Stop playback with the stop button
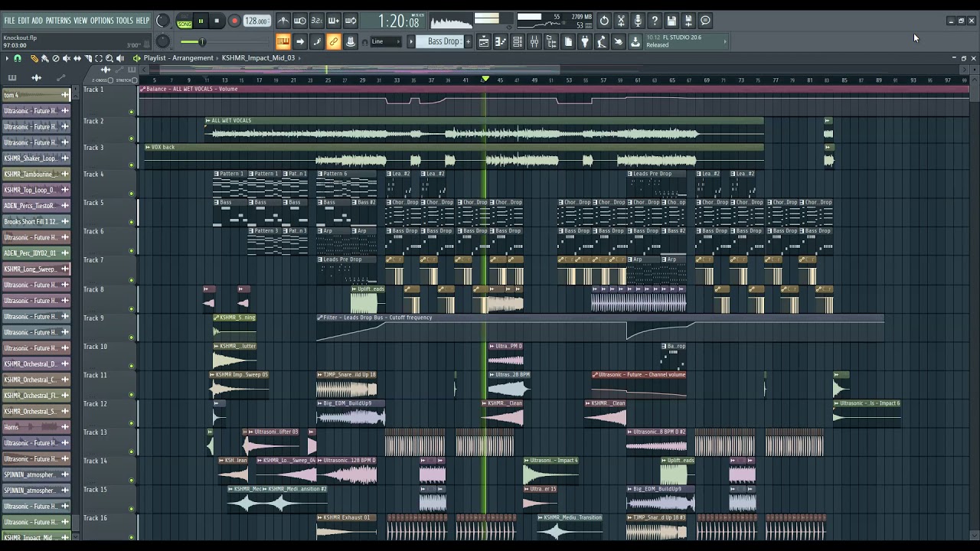 (217, 21)
